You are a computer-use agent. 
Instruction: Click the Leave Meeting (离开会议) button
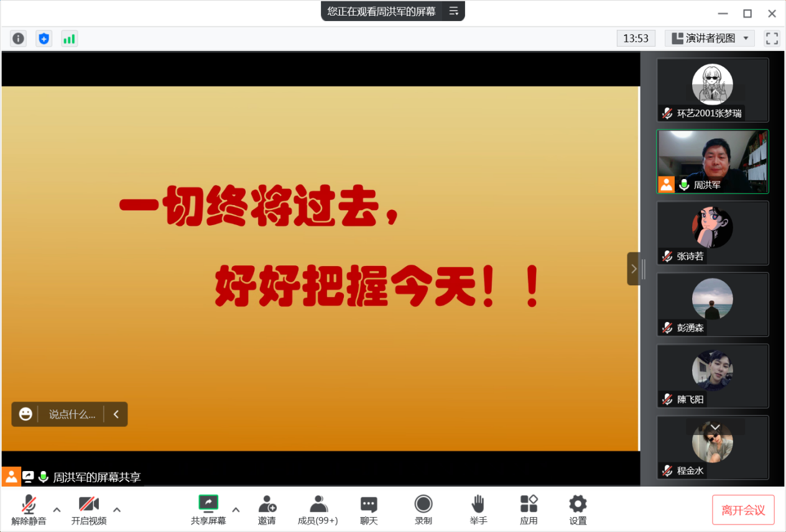(743, 510)
